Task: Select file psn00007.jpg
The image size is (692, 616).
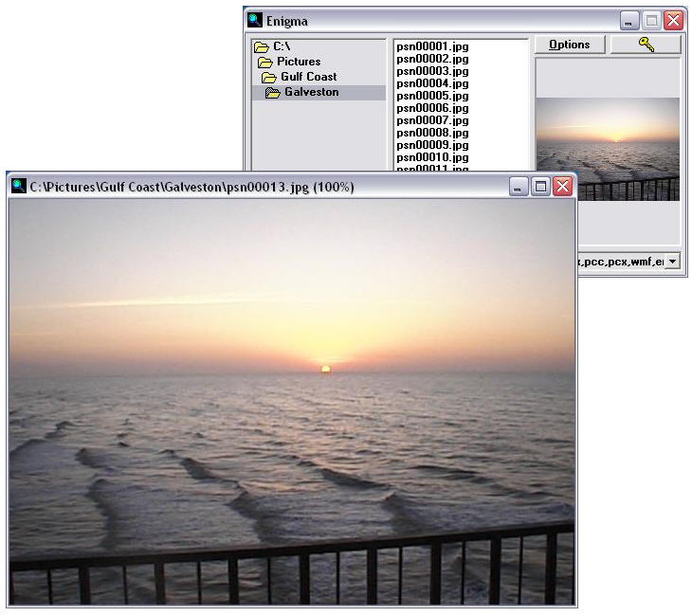Action: 432,120
